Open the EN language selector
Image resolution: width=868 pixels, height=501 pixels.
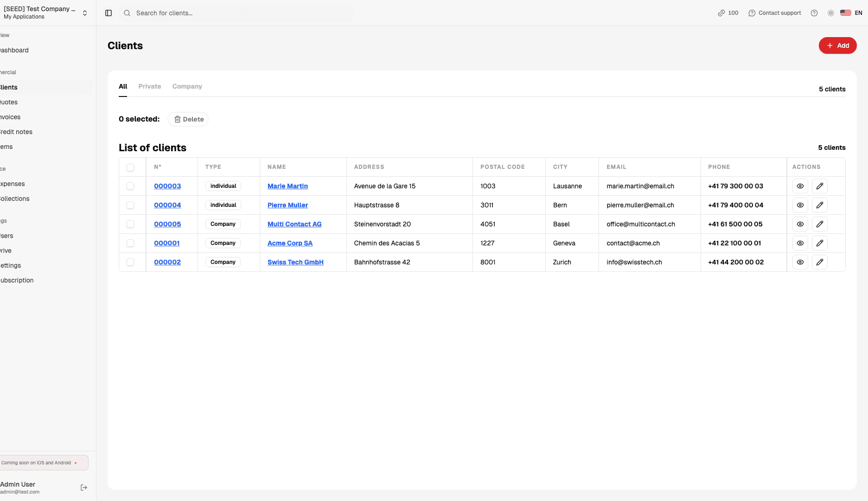(851, 13)
